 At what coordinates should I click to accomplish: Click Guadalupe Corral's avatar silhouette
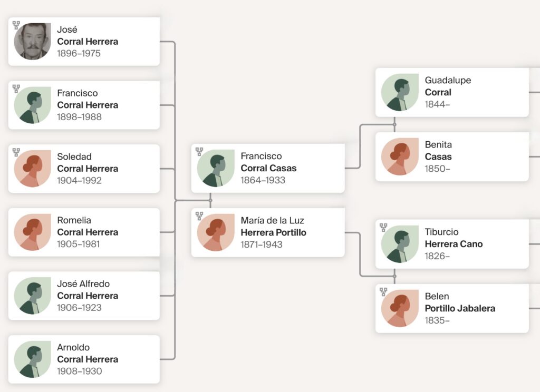(x=400, y=92)
